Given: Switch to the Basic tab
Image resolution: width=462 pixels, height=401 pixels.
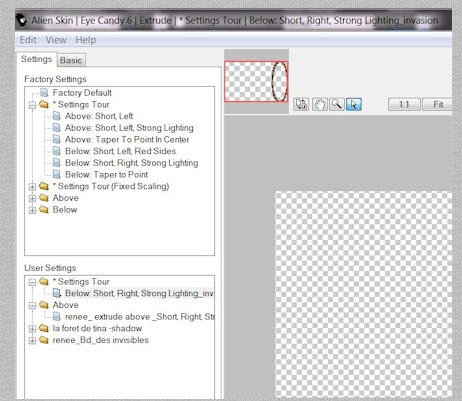Looking at the screenshot, I should pos(71,60).
